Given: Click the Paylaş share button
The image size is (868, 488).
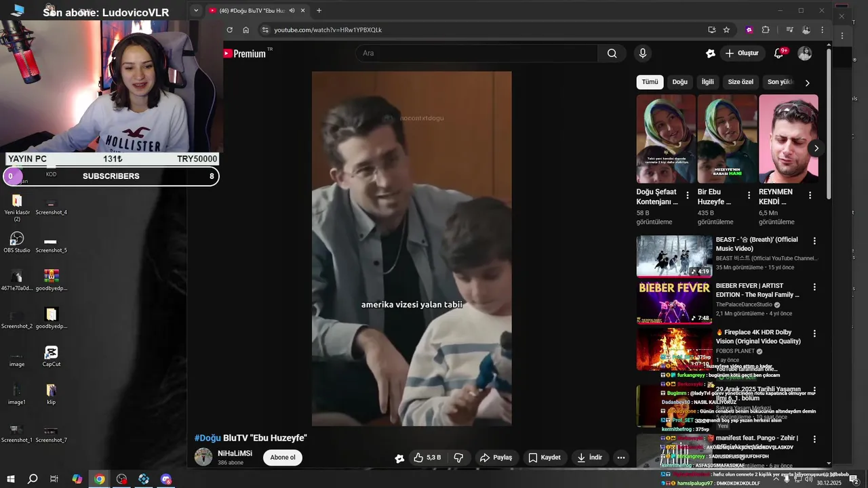Looking at the screenshot, I should (x=496, y=457).
